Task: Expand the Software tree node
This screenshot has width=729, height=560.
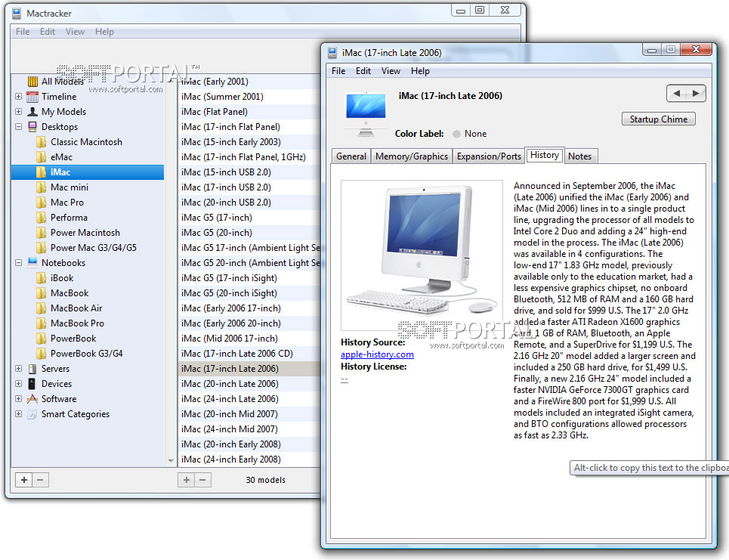Action: pos(18,398)
